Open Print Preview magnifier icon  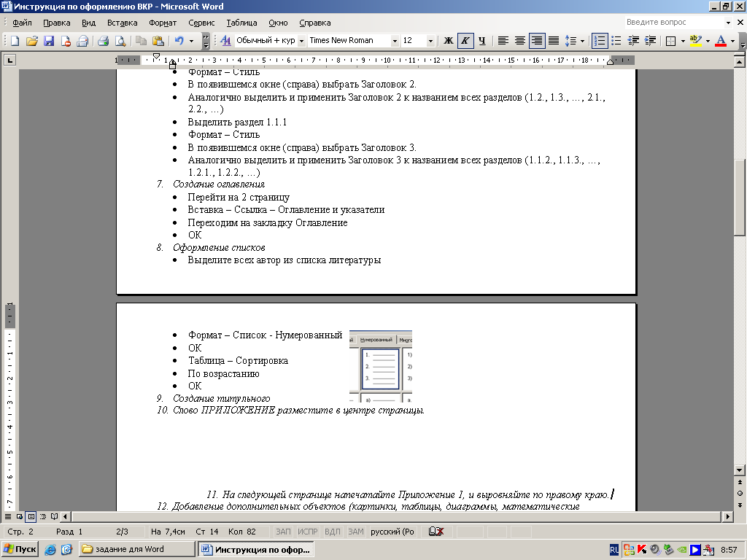pos(120,41)
